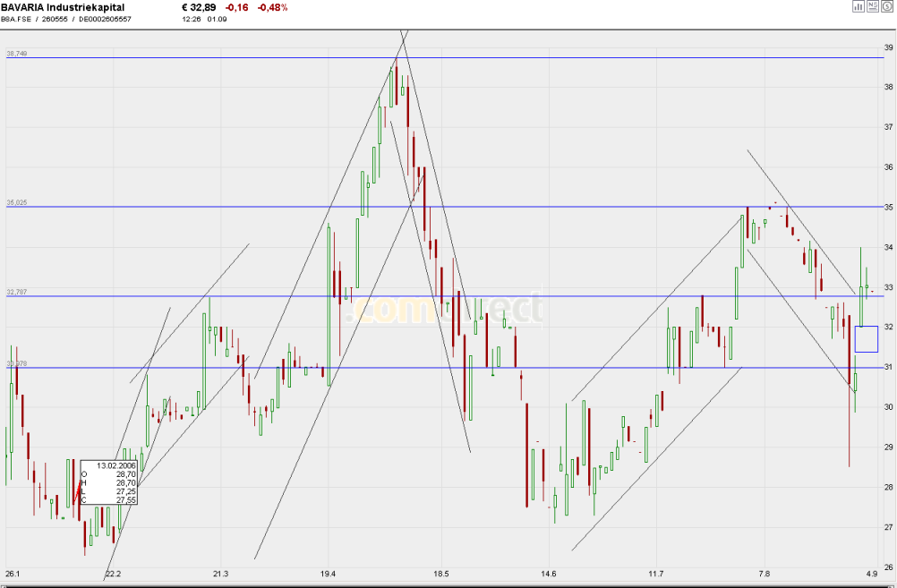Click the tooltip low value 27,25

(126, 491)
